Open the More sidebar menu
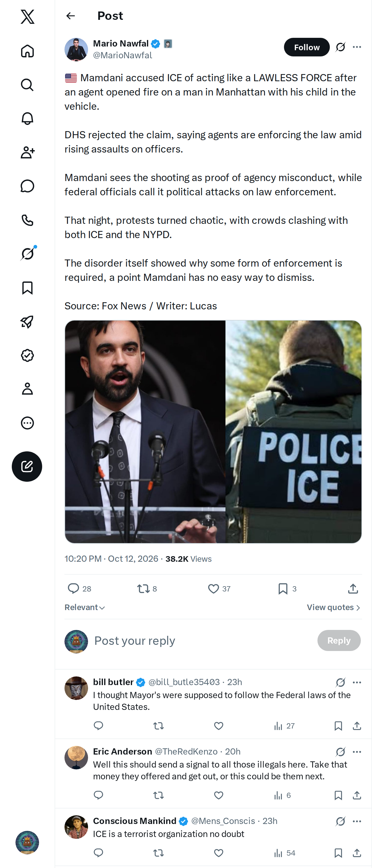The width and height of the screenshot is (372, 868). pos(27,423)
